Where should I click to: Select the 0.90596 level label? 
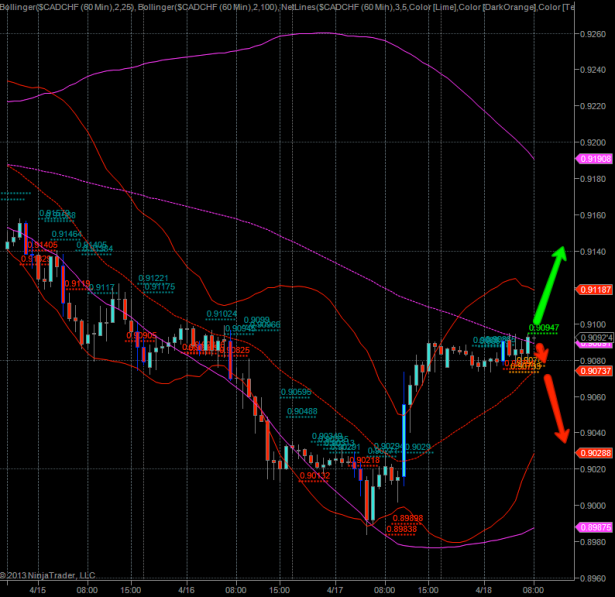[296, 392]
